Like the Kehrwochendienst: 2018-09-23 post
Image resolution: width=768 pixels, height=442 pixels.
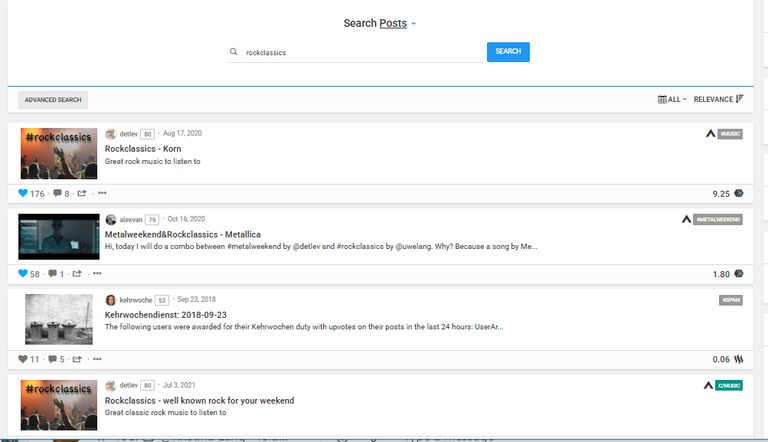[23, 359]
